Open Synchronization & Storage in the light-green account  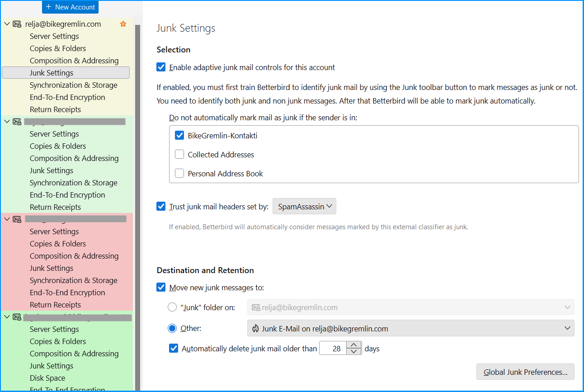pyautogui.click(x=74, y=183)
